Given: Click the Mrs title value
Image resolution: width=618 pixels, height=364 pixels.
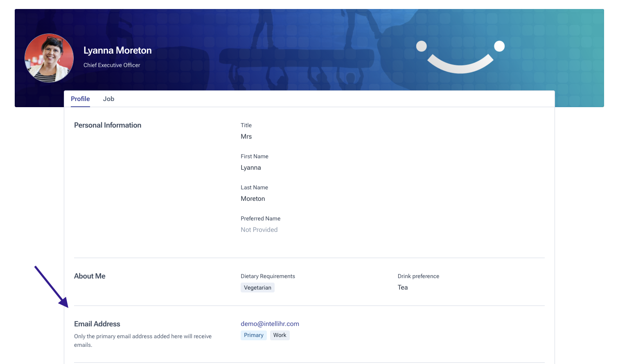Looking at the screenshot, I should (x=246, y=137).
